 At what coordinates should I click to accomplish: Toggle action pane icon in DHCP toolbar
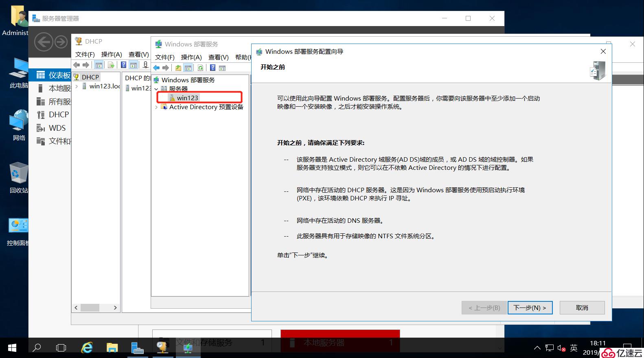point(134,65)
